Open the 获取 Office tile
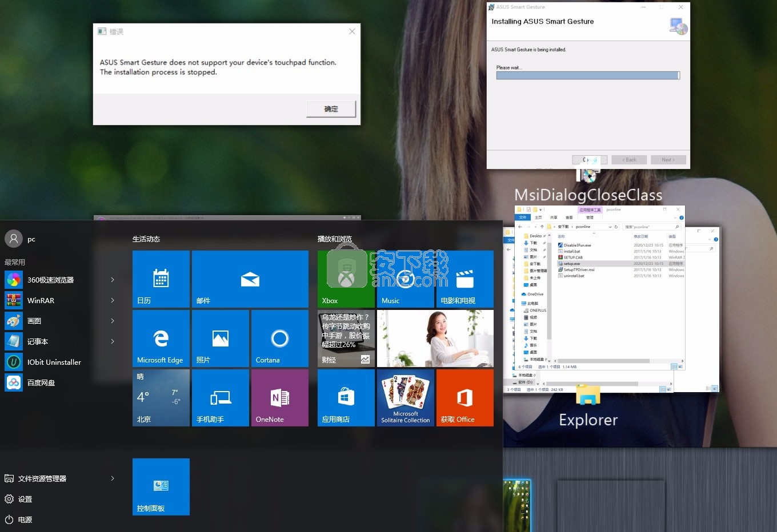The width and height of the screenshot is (777, 532). 465,398
